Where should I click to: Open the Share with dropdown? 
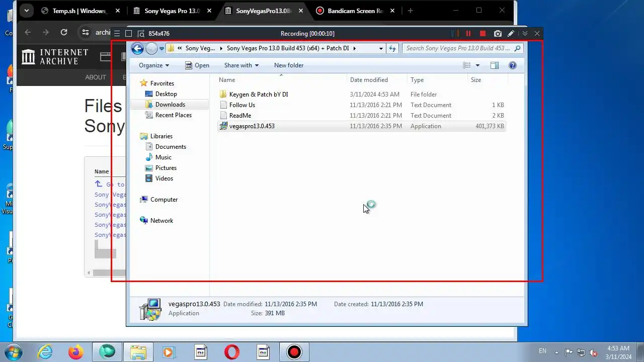pos(242,65)
